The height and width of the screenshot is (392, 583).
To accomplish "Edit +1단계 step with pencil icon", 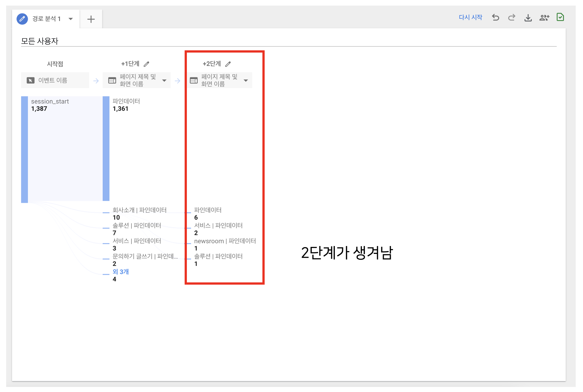I will pyautogui.click(x=147, y=64).
